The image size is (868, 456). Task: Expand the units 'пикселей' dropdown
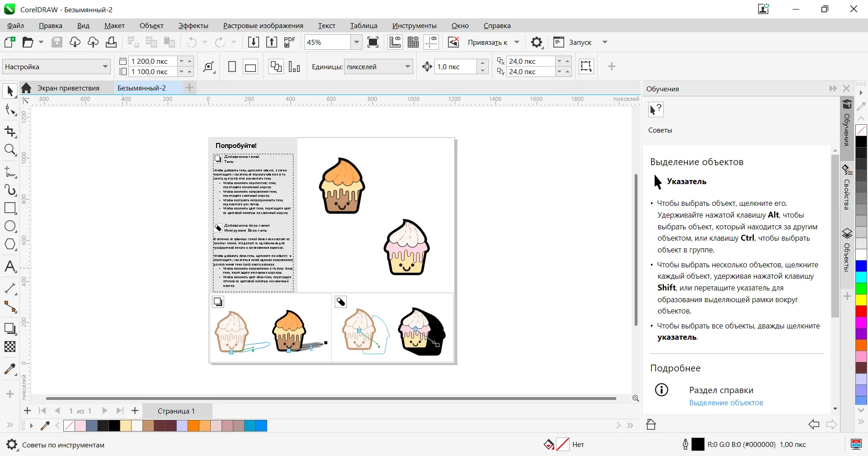tap(407, 66)
